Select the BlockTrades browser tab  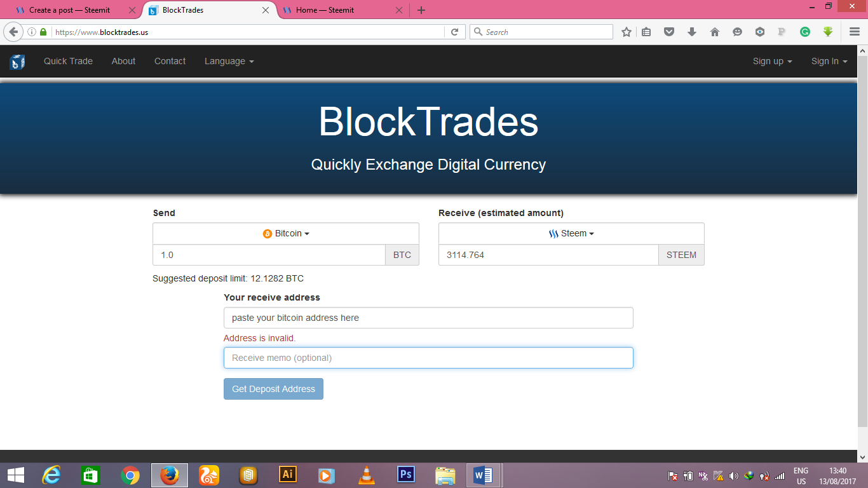coord(210,10)
